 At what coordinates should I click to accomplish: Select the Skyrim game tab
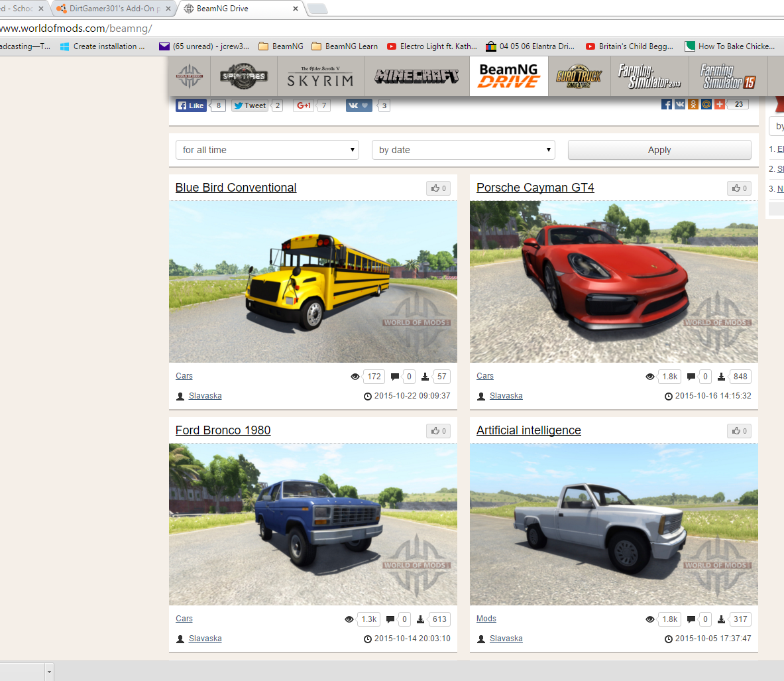point(321,76)
